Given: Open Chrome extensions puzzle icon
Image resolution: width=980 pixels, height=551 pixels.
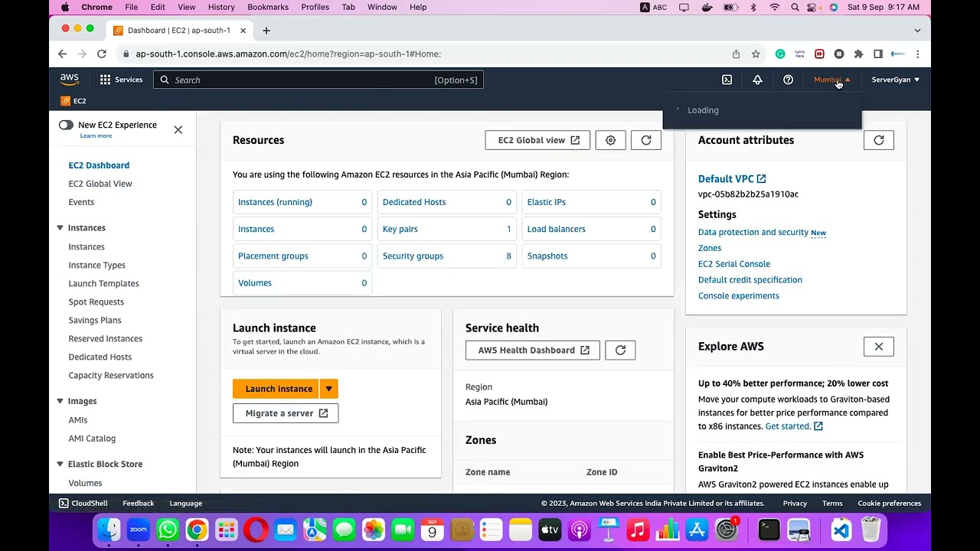Looking at the screenshot, I should [858, 54].
